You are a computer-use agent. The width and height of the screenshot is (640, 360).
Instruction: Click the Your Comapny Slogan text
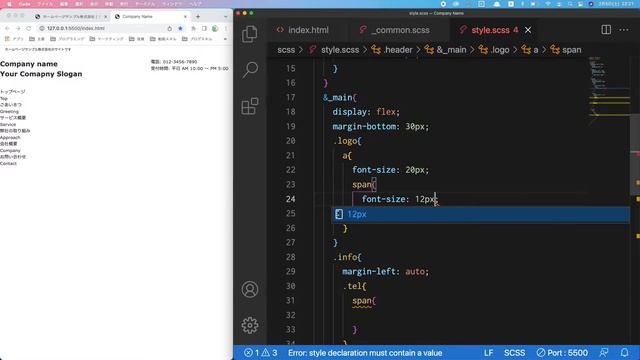click(41, 74)
